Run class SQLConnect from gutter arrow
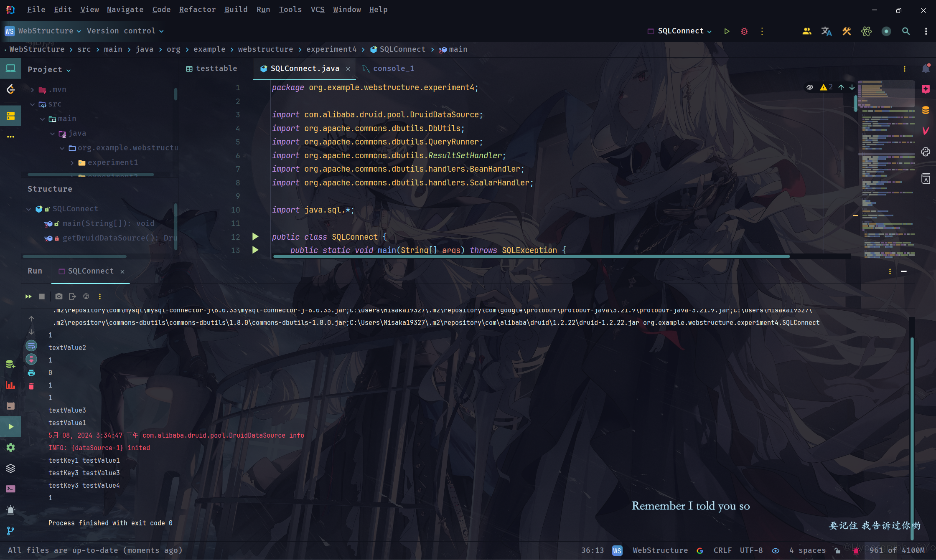Image resolution: width=936 pixels, height=560 pixels. tap(255, 237)
